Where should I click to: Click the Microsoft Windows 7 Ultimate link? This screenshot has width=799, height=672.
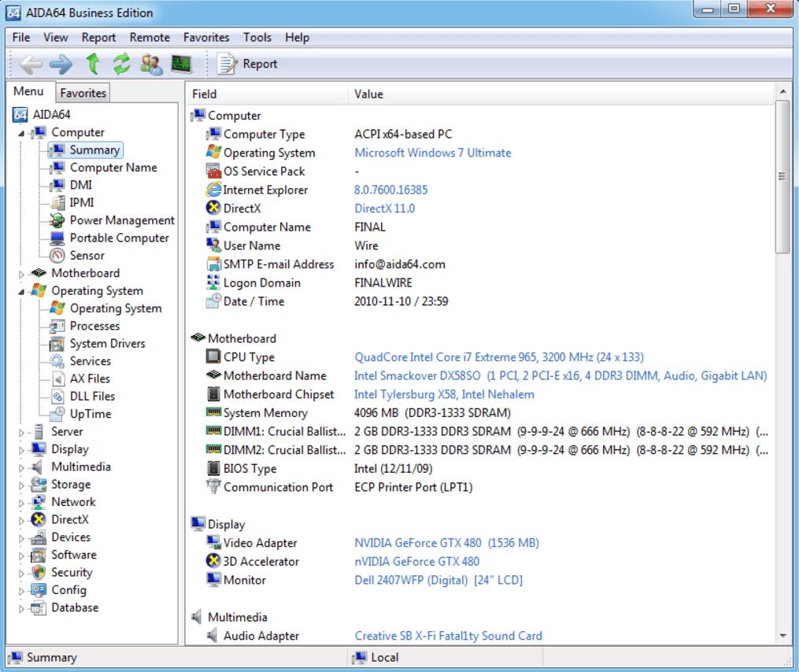pos(432,153)
